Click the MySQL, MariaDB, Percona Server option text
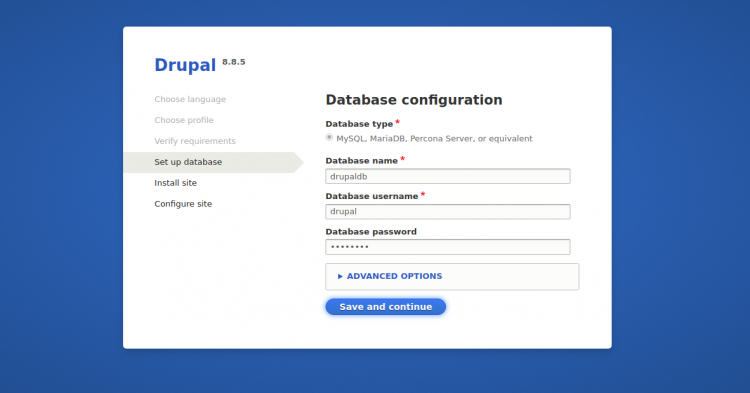Viewport: 750px width, 393px height. click(x=434, y=139)
